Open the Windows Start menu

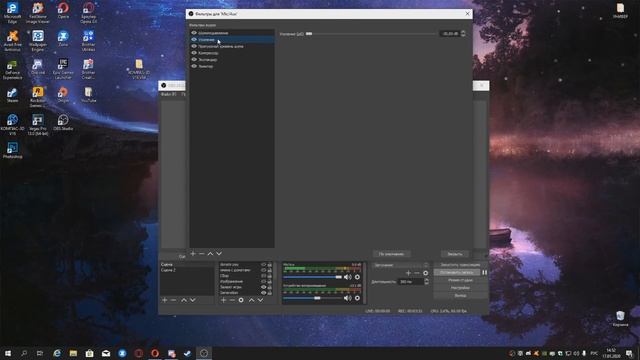pos(8,353)
